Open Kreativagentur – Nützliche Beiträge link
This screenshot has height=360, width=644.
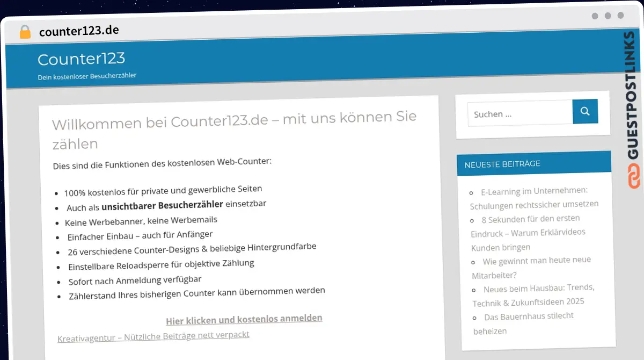coord(153,336)
